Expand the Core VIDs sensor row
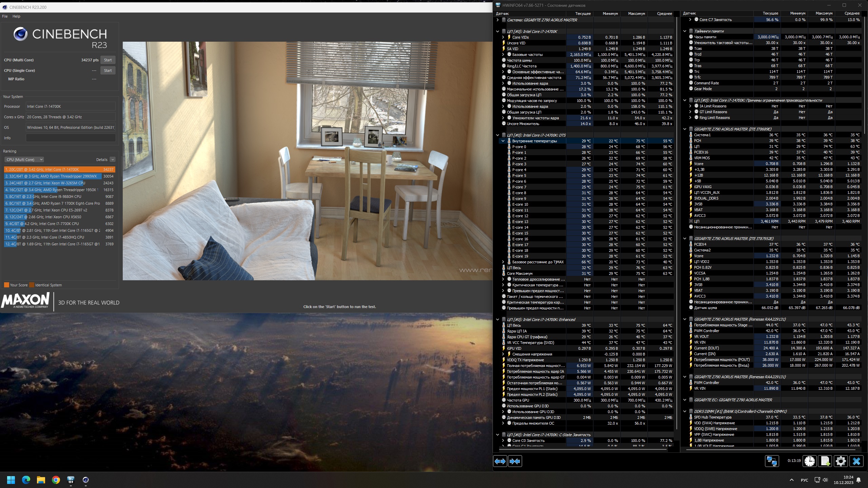 coord(503,37)
